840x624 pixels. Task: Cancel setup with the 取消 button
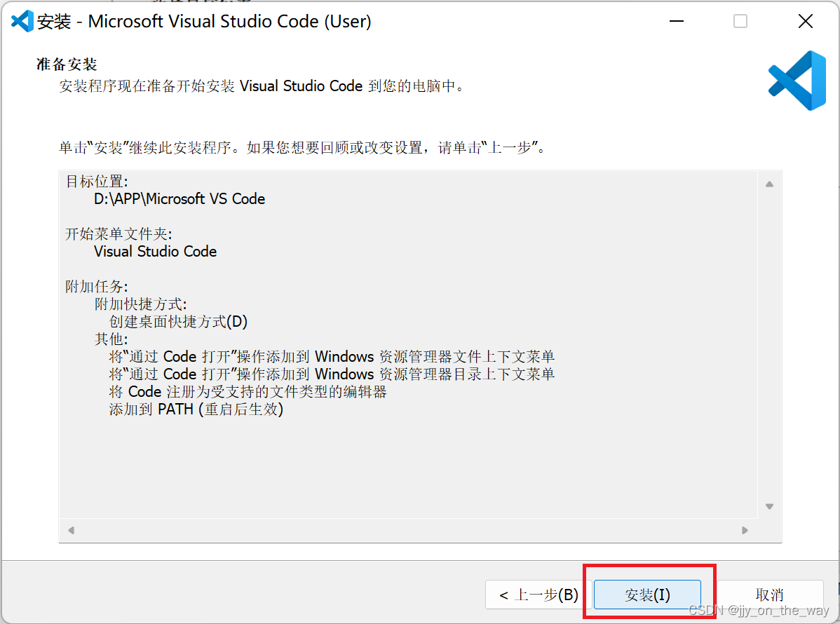tap(769, 595)
